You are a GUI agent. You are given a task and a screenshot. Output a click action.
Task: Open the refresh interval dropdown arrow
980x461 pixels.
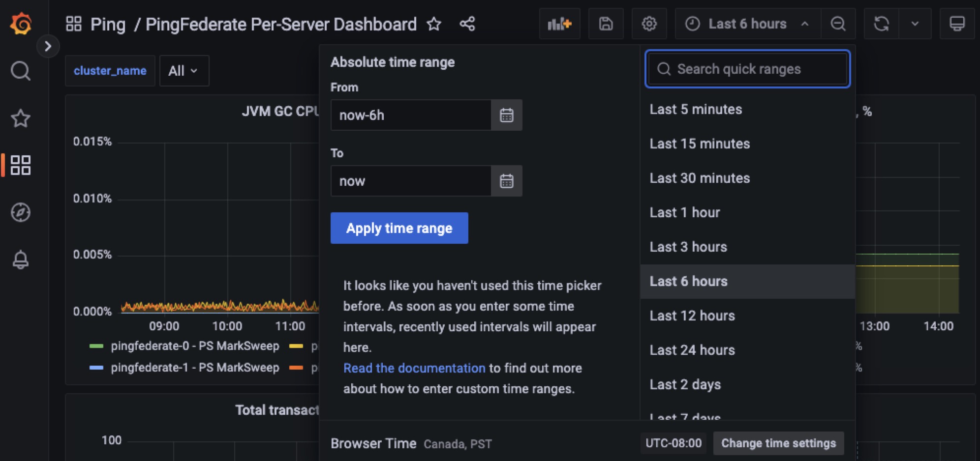point(915,24)
